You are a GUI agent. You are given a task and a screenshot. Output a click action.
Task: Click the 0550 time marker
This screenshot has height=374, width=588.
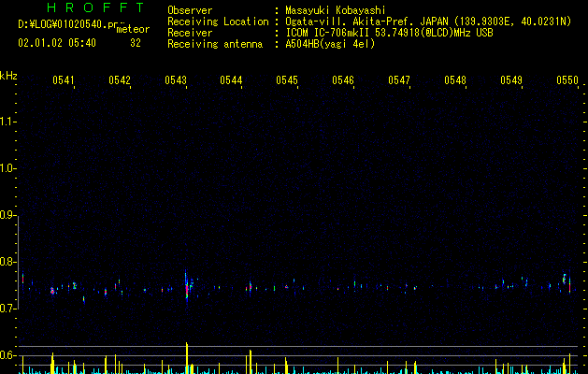coord(567,80)
